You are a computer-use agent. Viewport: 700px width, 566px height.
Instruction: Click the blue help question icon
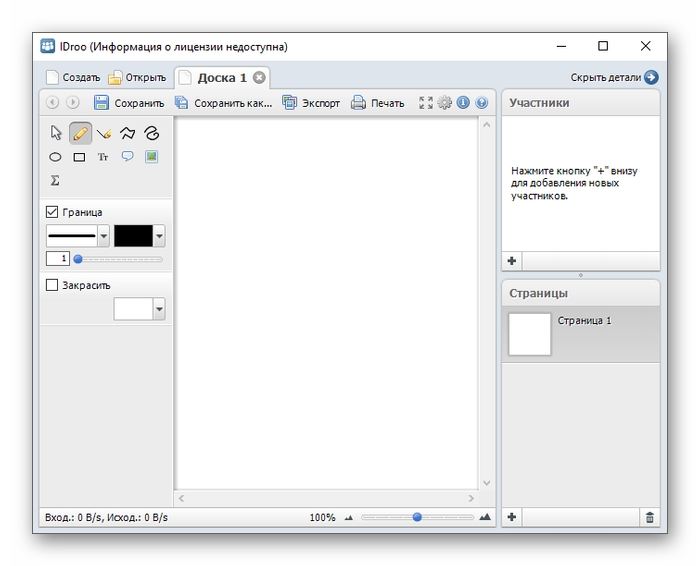tap(481, 103)
